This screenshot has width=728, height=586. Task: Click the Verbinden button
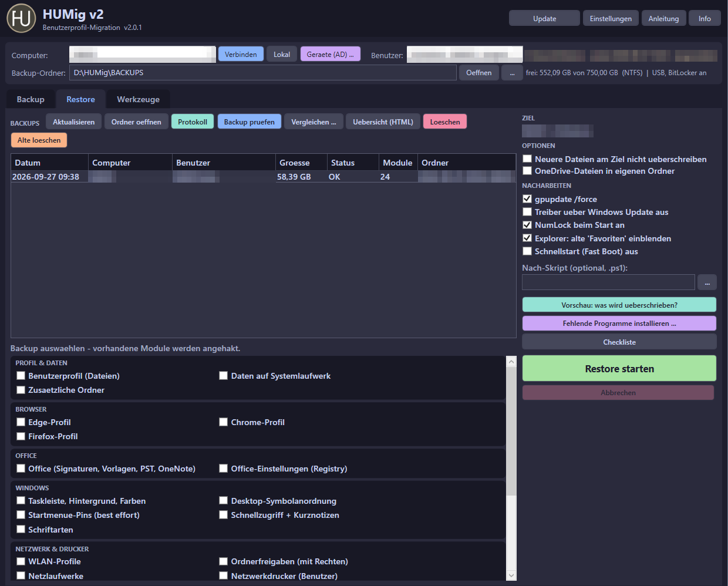click(x=241, y=54)
